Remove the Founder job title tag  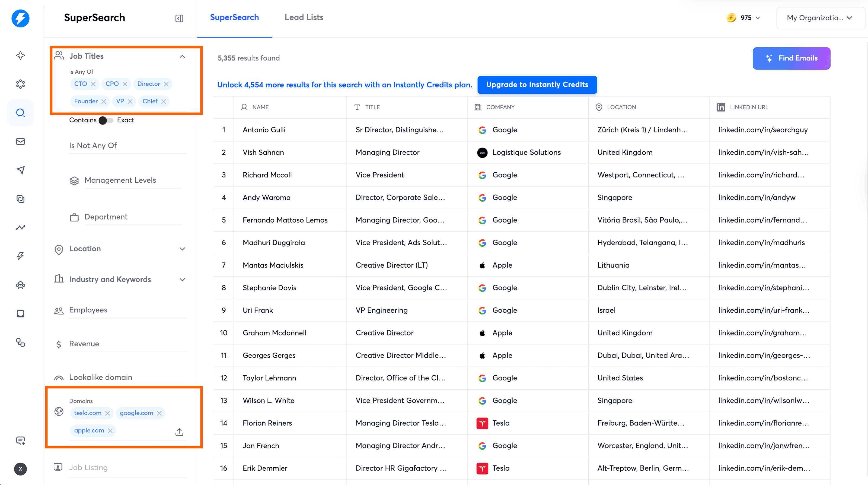(x=104, y=102)
